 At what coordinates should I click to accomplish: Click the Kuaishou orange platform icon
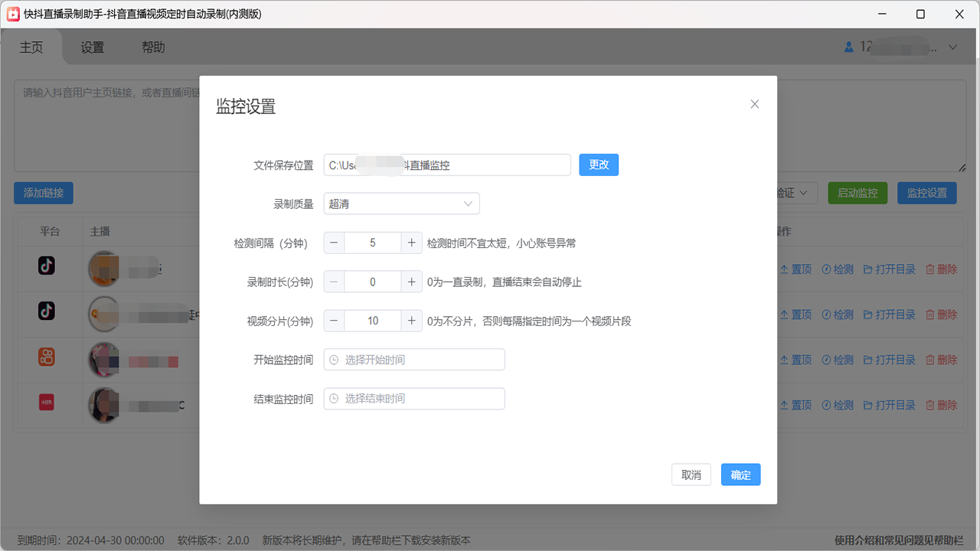[47, 356]
